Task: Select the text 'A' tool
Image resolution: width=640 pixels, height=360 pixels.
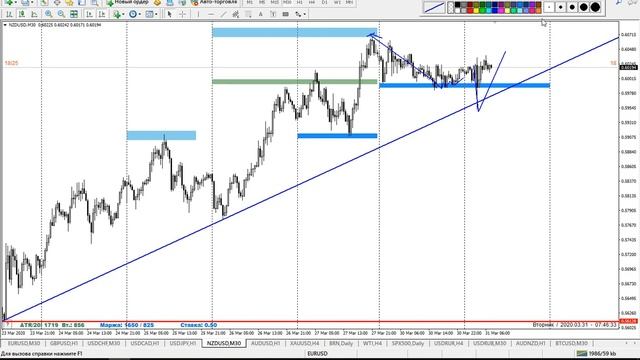Action: click(x=260, y=14)
